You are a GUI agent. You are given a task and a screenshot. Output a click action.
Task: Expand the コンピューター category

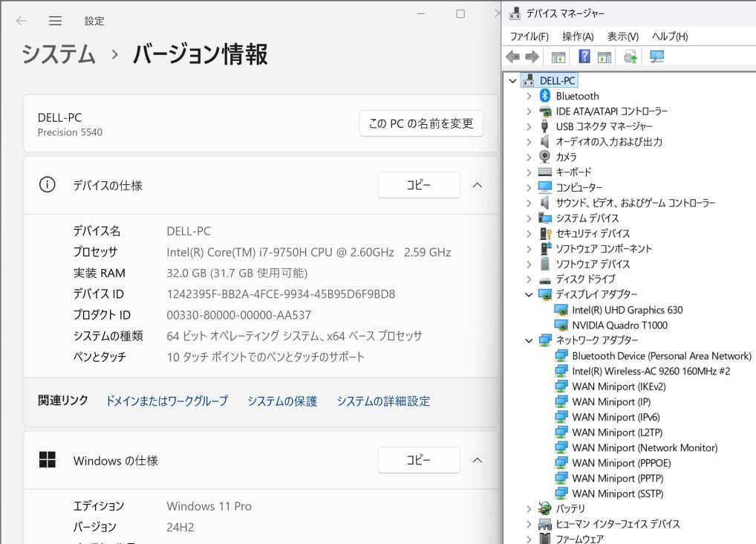pos(529,187)
